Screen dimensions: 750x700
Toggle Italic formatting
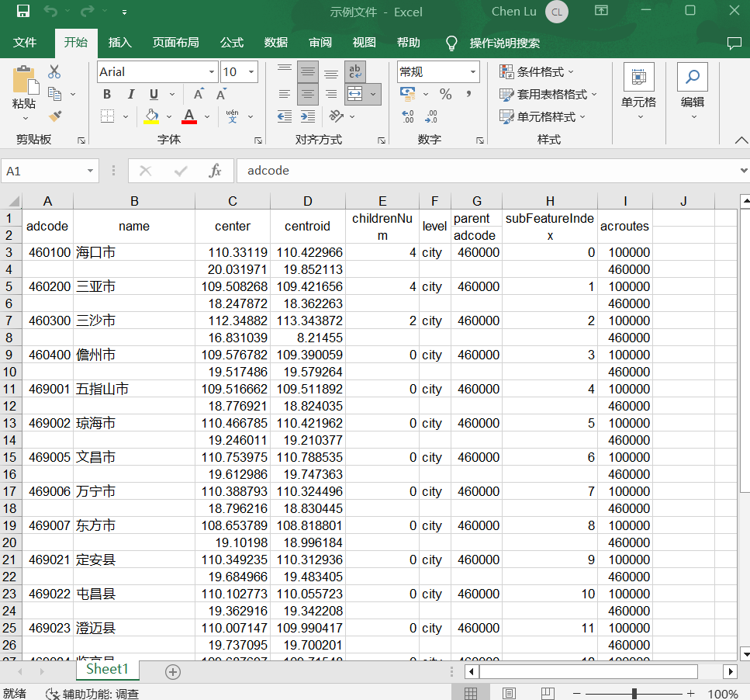(130, 94)
